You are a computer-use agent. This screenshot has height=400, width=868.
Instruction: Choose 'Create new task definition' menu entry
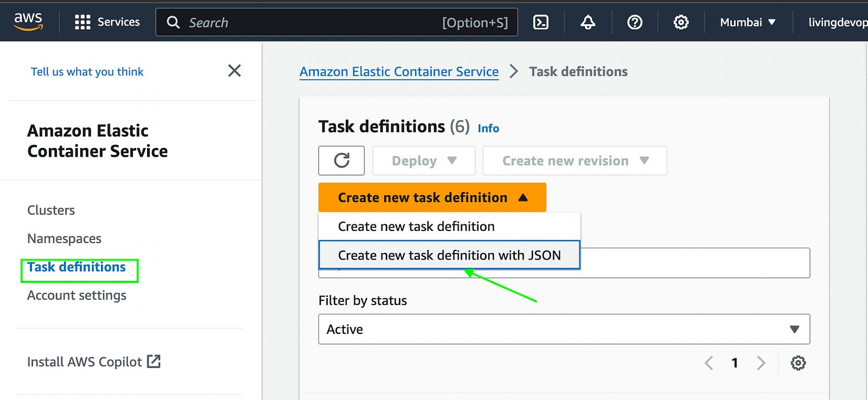[x=449, y=227]
